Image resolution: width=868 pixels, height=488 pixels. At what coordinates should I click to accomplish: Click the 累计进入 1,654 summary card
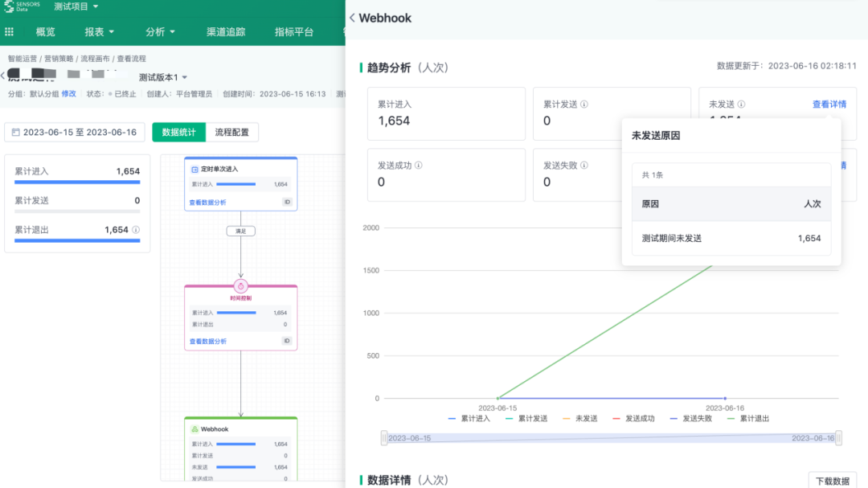[446, 113]
